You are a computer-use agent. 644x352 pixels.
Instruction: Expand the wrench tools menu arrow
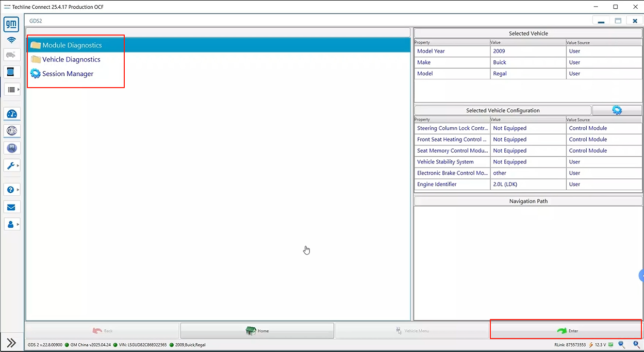pos(18,165)
